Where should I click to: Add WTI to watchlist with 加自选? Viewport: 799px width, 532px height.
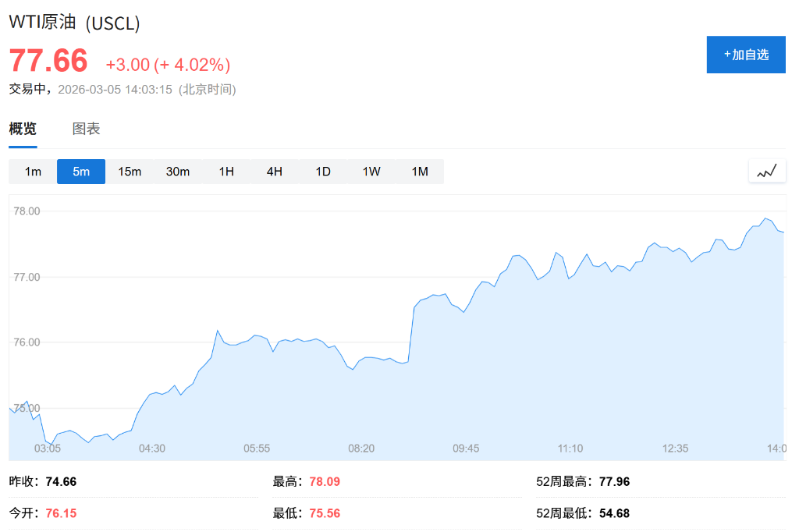tap(745, 55)
